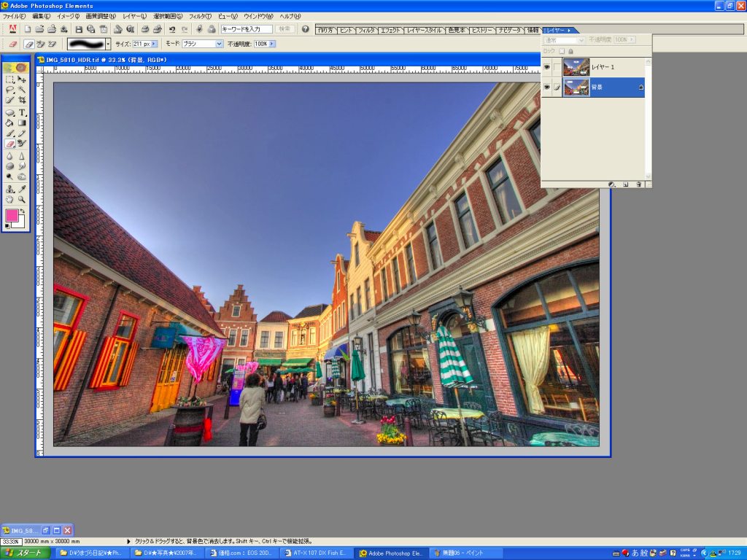747x560 pixels.
Task: Toggle lock transparent pixels checkbox
Action: click(x=562, y=51)
